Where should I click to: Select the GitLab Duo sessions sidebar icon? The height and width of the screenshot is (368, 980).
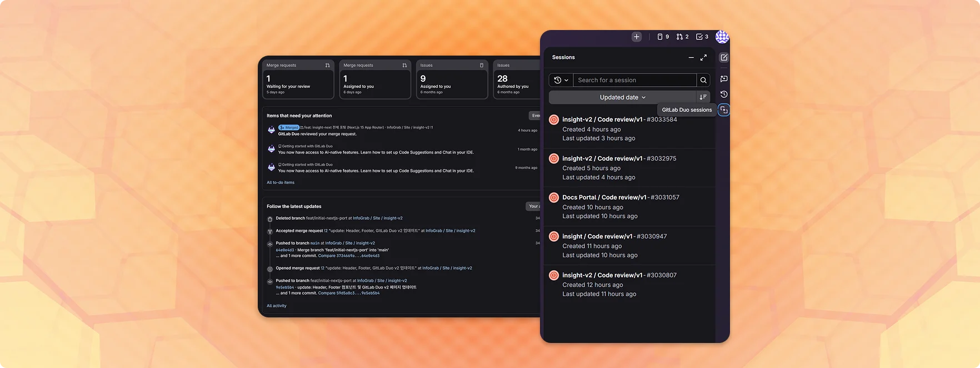(724, 110)
